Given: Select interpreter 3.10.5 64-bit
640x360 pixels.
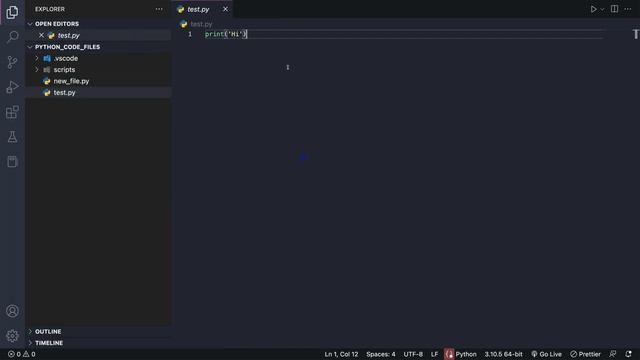Looking at the screenshot, I should pyautogui.click(x=503, y=354).
